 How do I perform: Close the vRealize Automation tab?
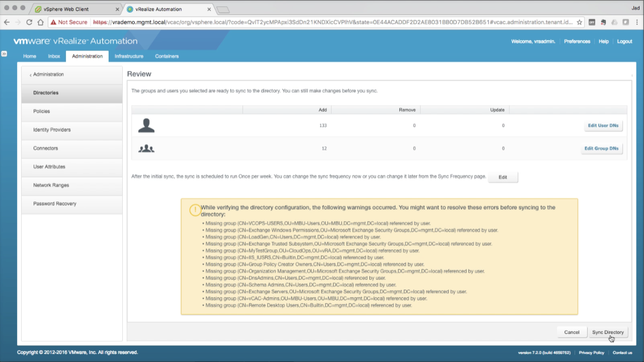click(x=209, y=9)
